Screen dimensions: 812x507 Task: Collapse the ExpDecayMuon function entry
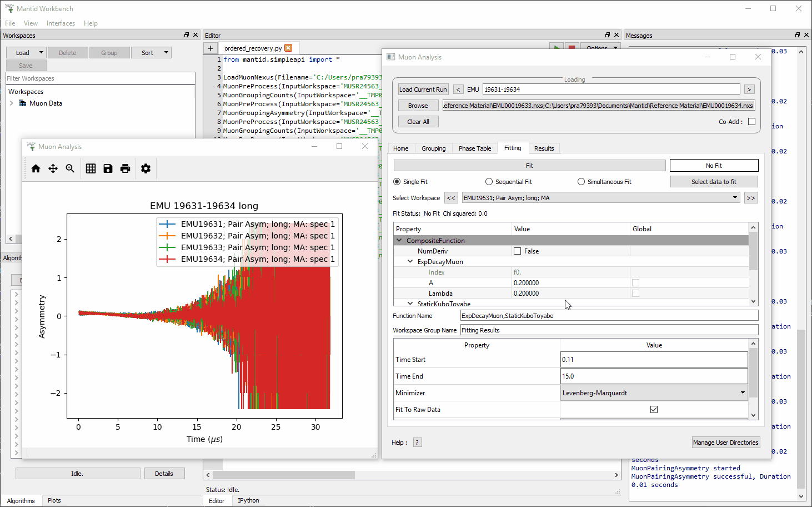tap(409, 261)
